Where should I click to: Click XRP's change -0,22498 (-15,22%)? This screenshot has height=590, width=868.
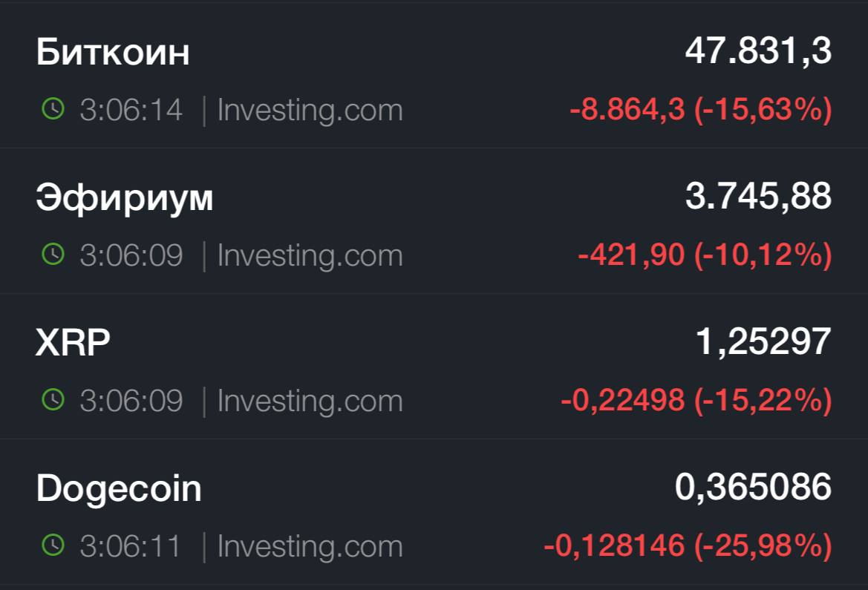696,400
